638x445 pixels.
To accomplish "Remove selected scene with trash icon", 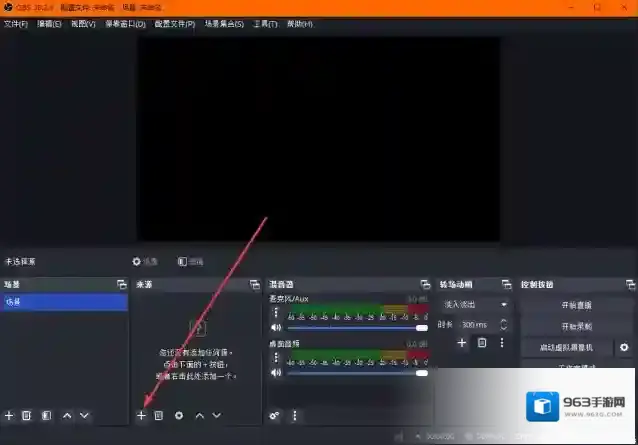I will [26, 415].
